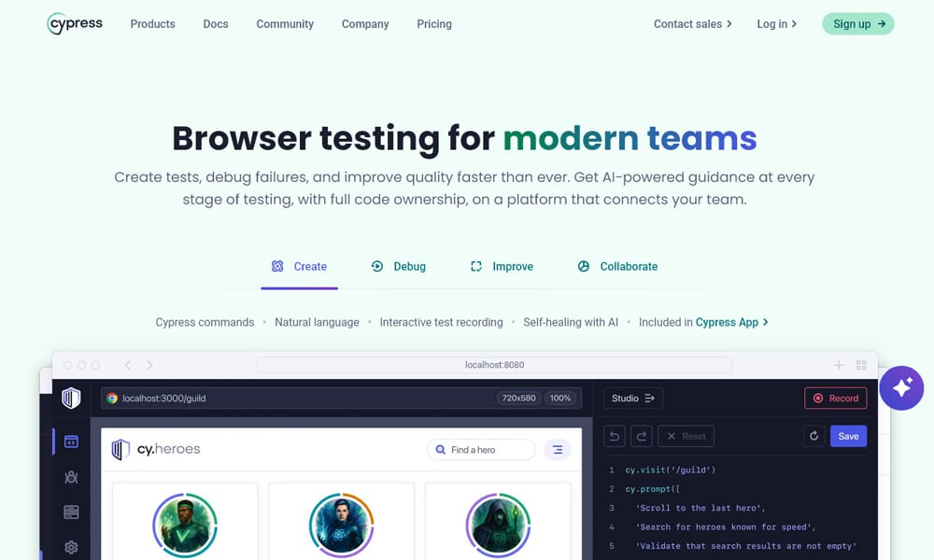Click the Cypress logo in the header
The image size is (934, 560).
pyautogui.click(x=75, y=23)
